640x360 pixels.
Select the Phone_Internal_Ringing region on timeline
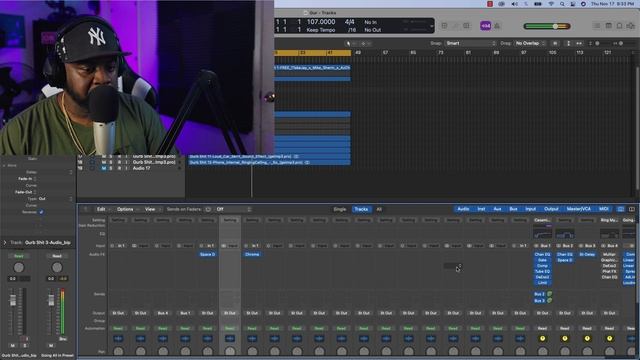click(269, 162)
